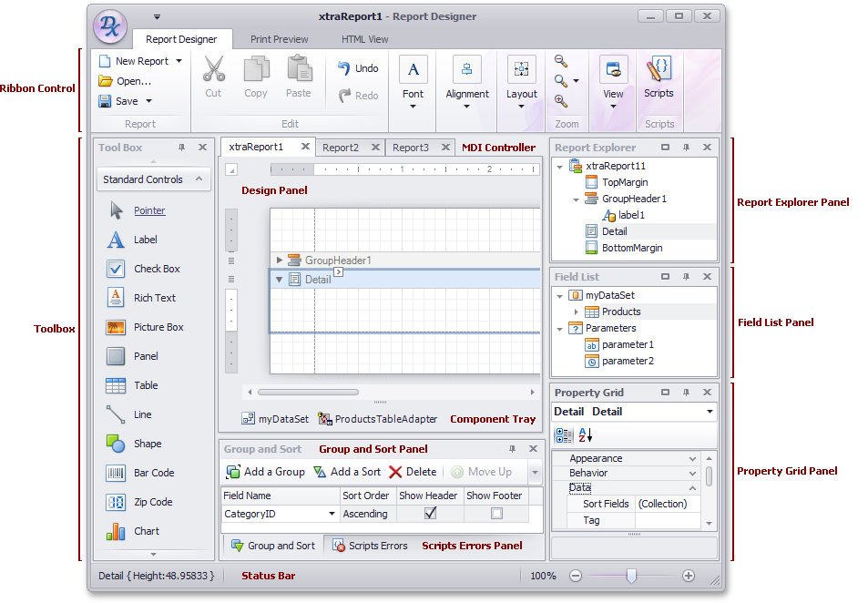Switch to the Scripts Errors tab

pos(370,546)
